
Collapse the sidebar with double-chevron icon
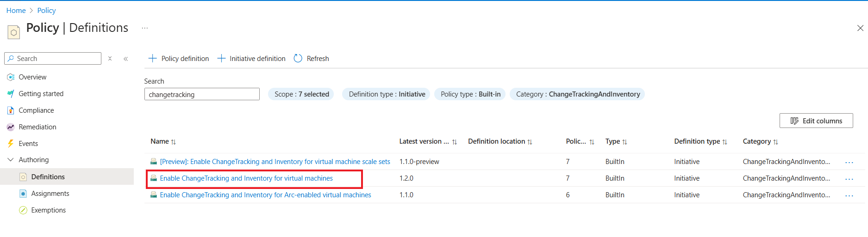(126, 59)
